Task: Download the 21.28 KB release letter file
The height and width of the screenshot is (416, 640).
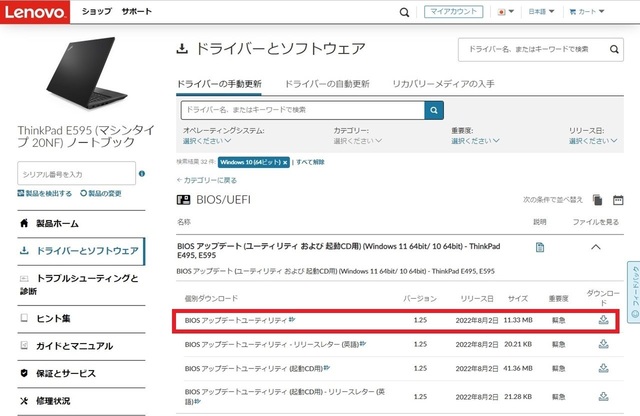Action: tap(603, 396)
